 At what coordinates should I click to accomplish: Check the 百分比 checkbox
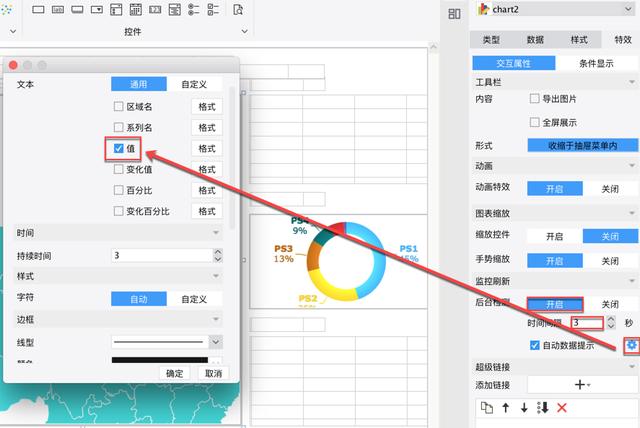(x=118, y=190)
